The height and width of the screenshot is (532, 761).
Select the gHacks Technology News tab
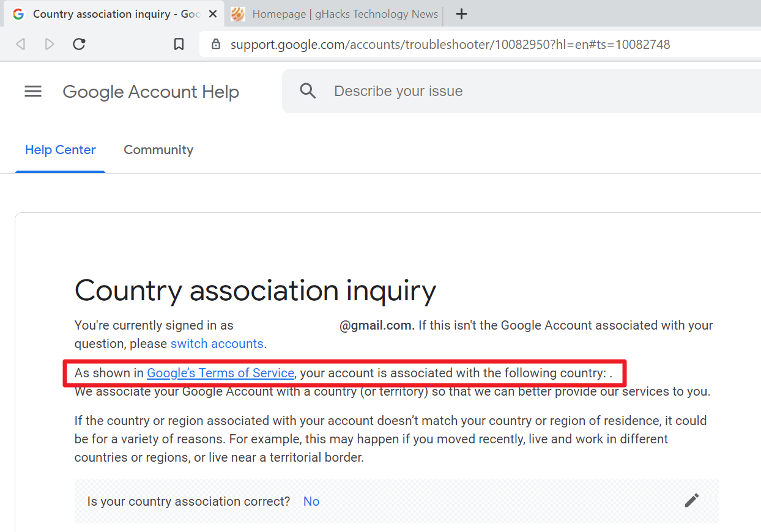(333, 13)
